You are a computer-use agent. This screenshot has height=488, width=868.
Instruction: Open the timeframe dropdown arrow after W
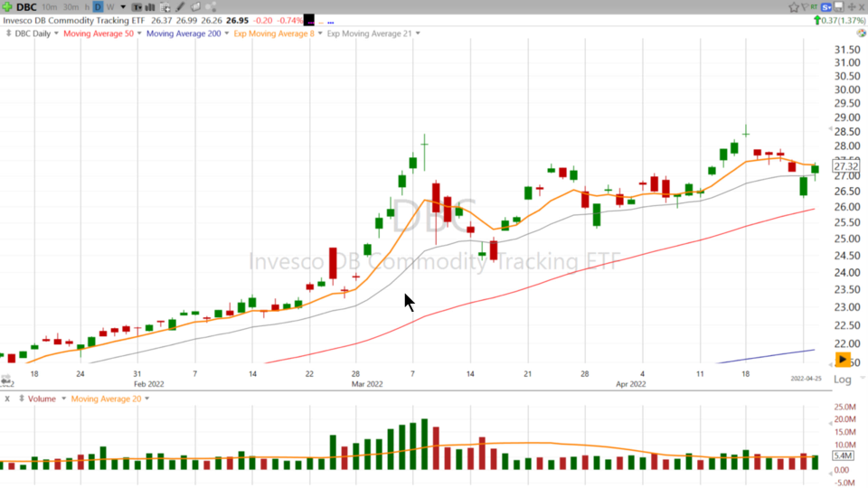coord(123,7)
